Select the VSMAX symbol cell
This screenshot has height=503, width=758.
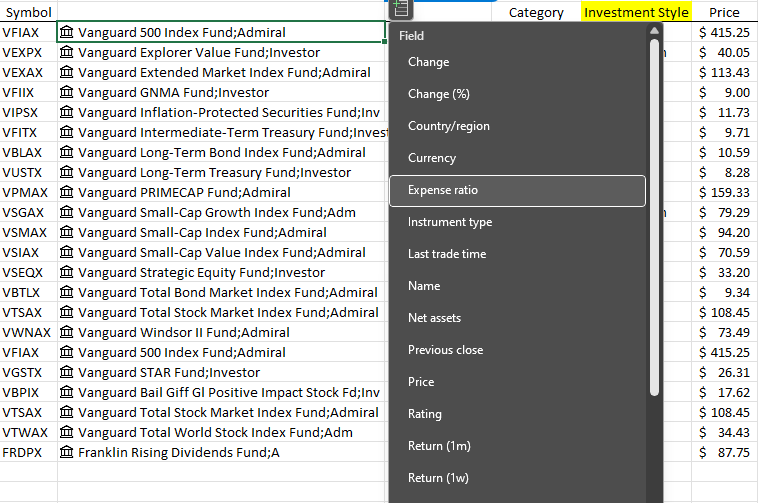[29, 232]
